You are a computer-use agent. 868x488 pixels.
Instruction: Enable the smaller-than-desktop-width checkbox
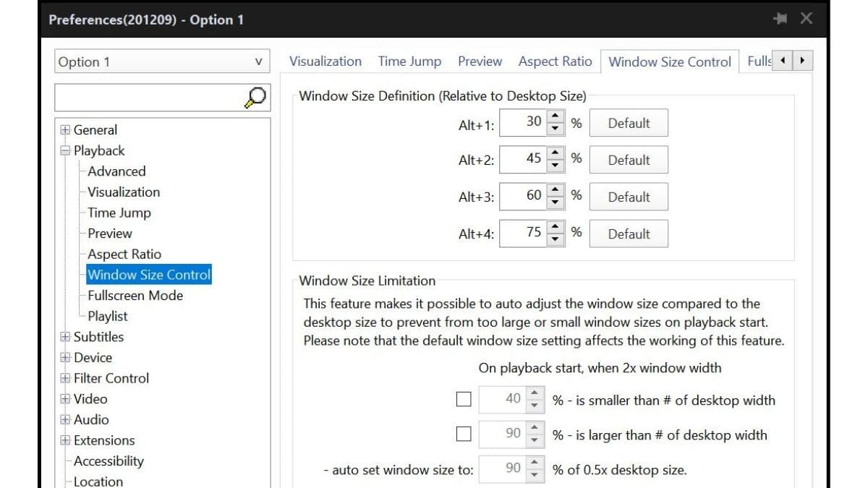point(464,398)
